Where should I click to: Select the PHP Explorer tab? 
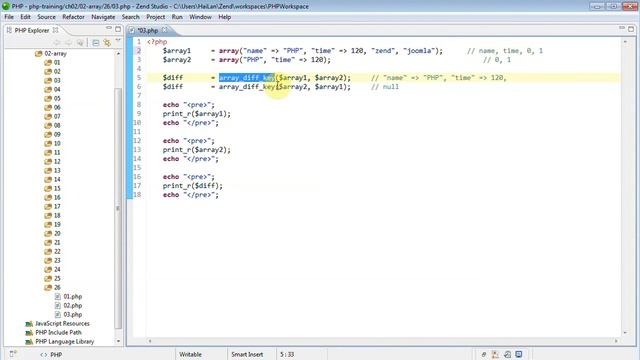click(32, 31)
